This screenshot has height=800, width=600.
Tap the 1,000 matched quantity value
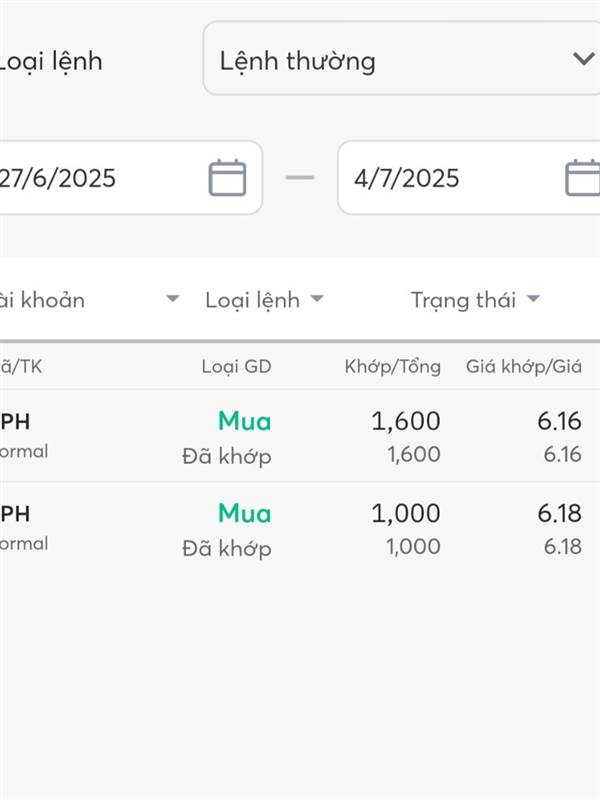tap(405, 514)
